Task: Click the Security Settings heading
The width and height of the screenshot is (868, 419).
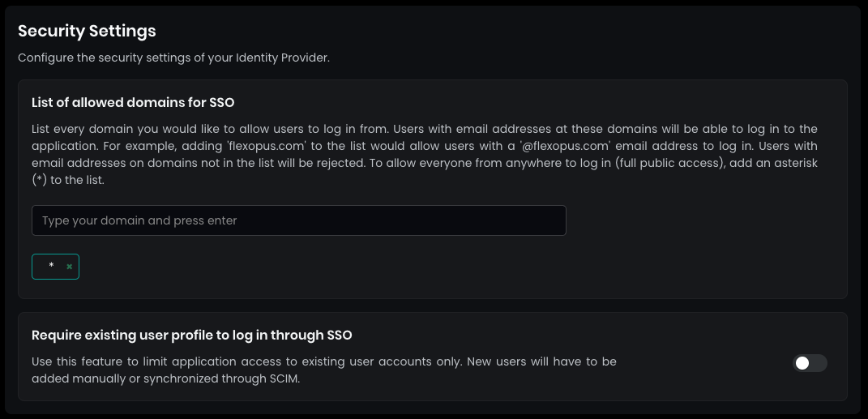Action: (87, 31)
